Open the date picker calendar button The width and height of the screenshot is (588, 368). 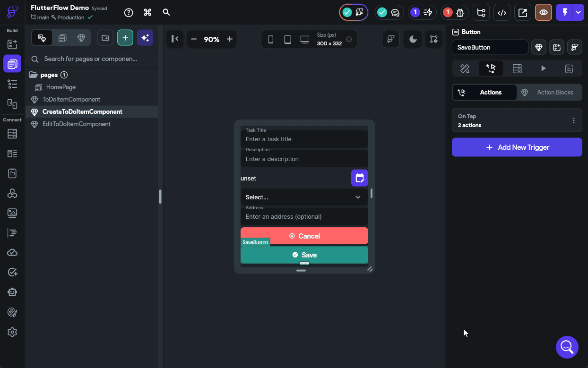[360, 178]
